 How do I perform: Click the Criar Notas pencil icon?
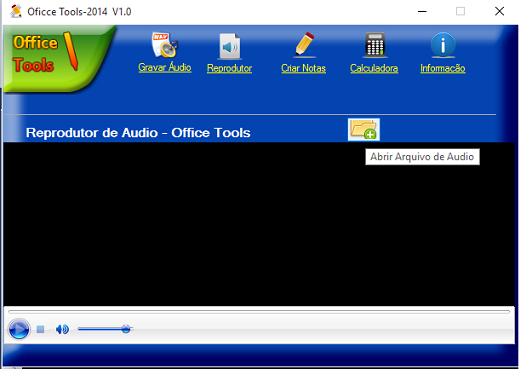304,44
